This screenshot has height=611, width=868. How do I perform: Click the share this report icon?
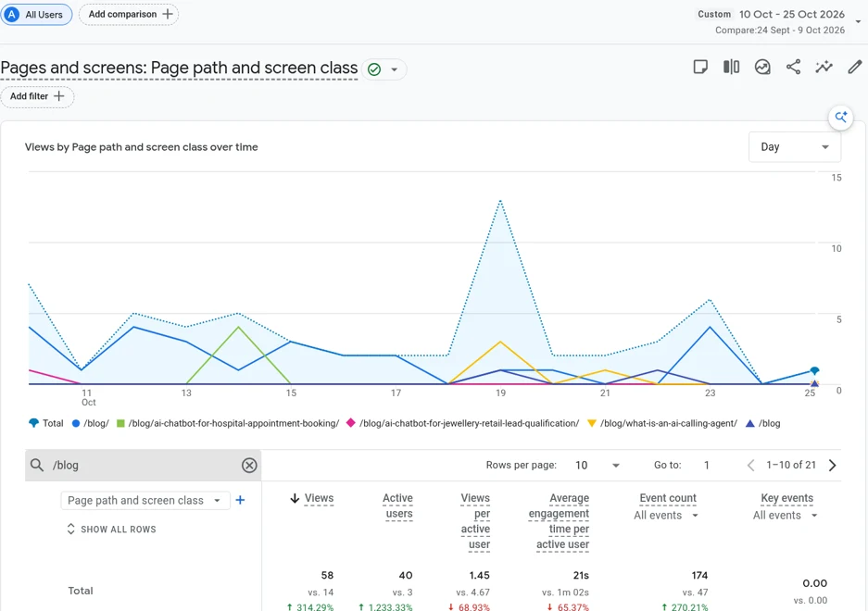tap(793, 67)
